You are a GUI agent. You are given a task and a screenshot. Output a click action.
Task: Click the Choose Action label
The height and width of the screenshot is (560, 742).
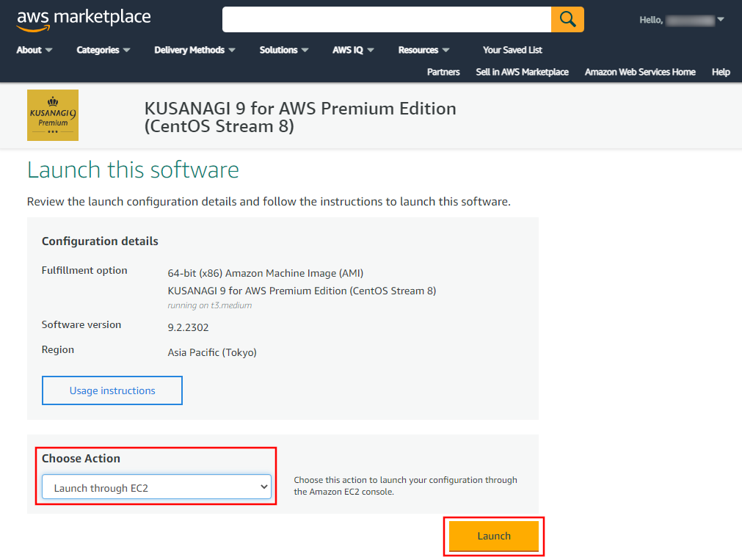tap(81, 459)
